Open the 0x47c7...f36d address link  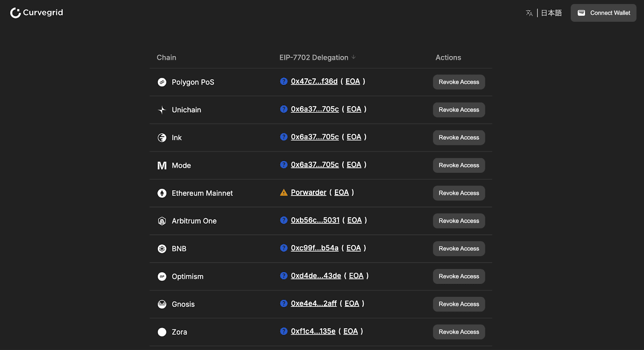coord(314,81)
